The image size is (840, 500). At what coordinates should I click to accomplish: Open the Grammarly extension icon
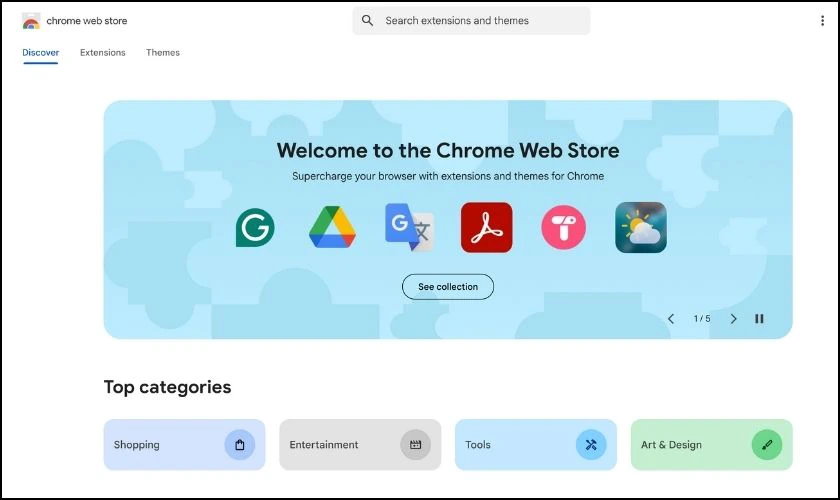click(x=255, y=228)
